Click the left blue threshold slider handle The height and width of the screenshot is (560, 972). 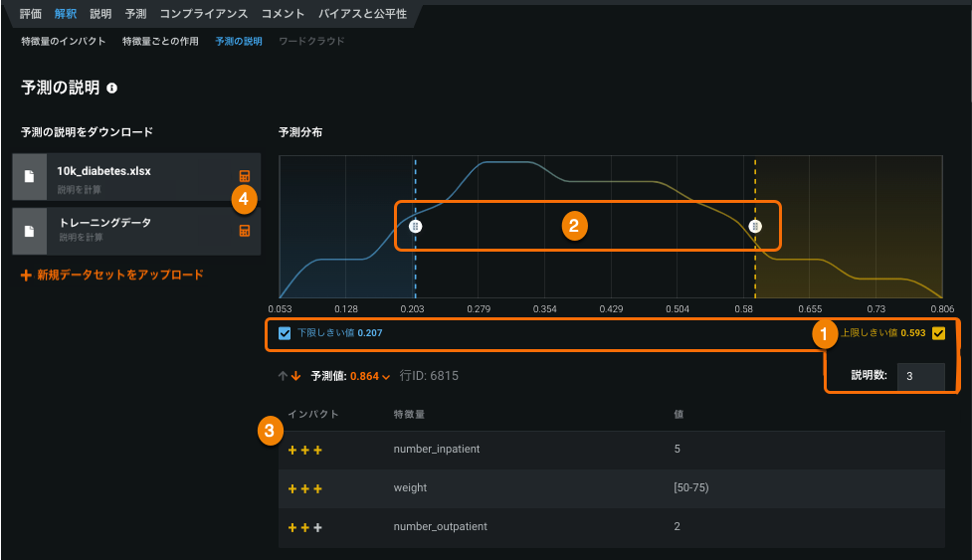coord(416,226)
